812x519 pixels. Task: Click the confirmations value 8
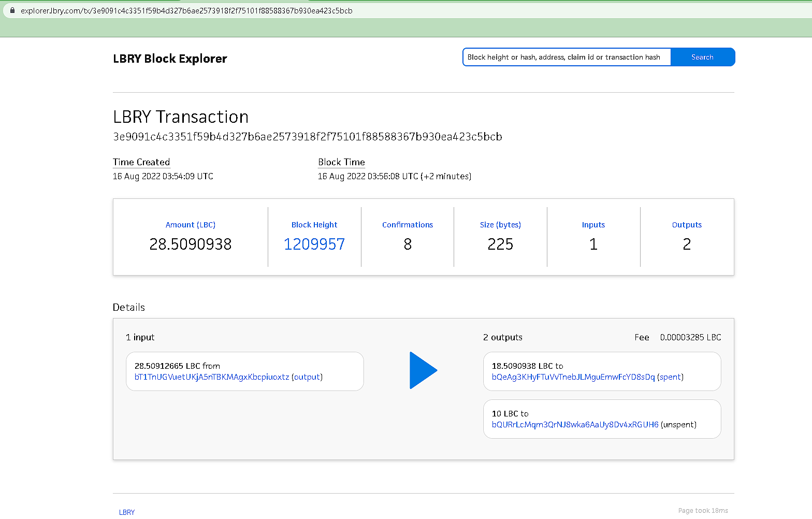pyautogui.click(x=408, y=244)
